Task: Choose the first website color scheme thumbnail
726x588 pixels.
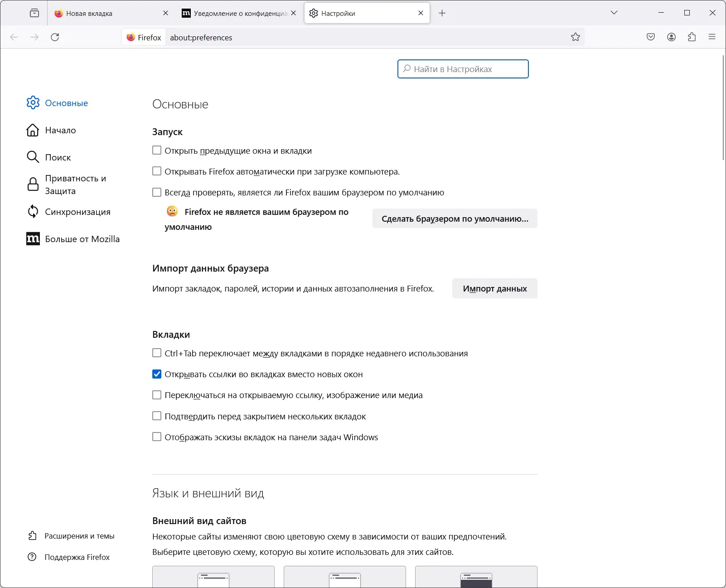Action: click(x=213, y=577)
